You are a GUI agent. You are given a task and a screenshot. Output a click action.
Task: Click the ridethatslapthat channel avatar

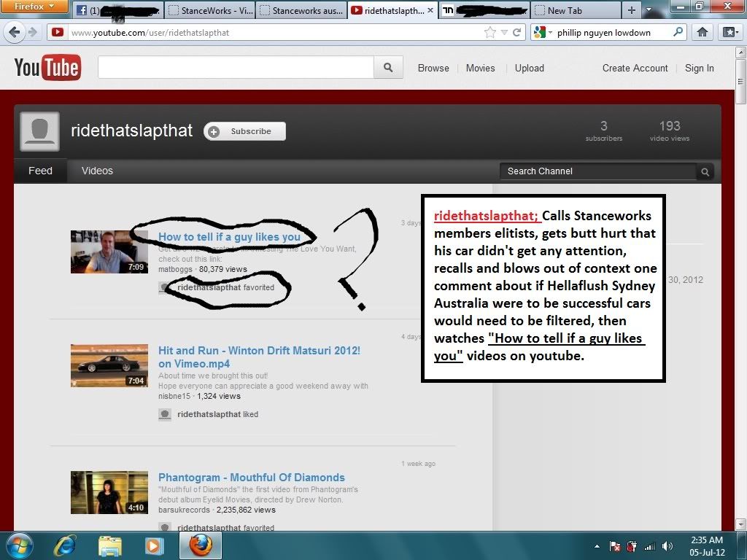coord(40,131)
